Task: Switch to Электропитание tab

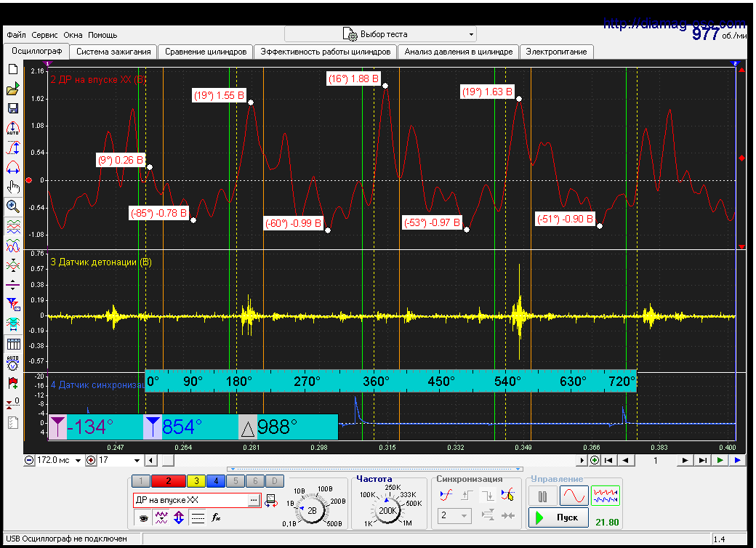Action: 556,52
